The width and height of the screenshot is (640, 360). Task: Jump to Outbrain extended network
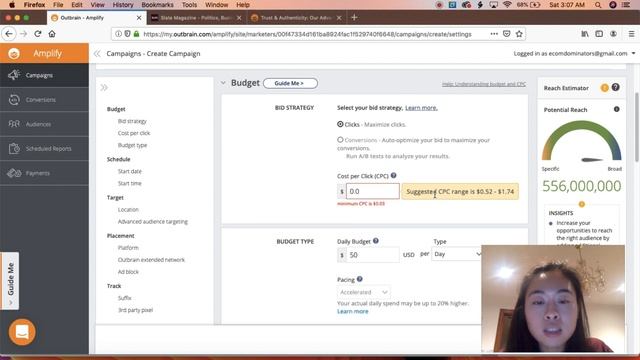[x=151, y=260]
